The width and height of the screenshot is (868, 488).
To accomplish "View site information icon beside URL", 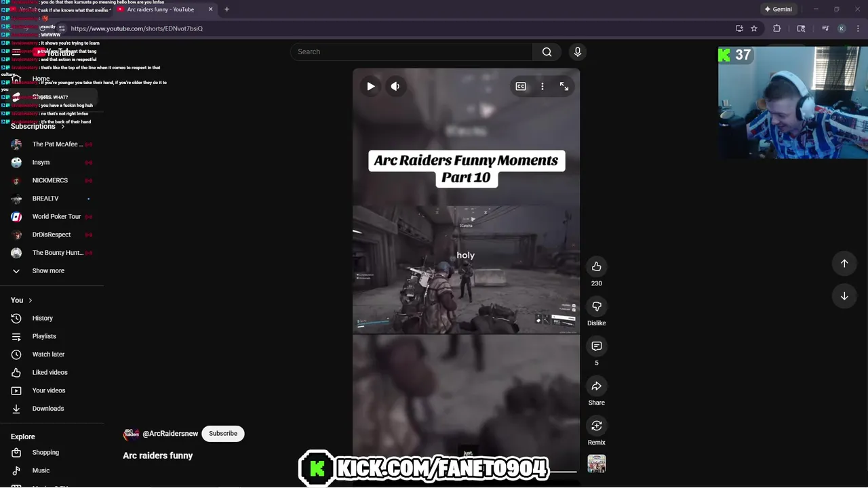I will click(x=62, y=28).
